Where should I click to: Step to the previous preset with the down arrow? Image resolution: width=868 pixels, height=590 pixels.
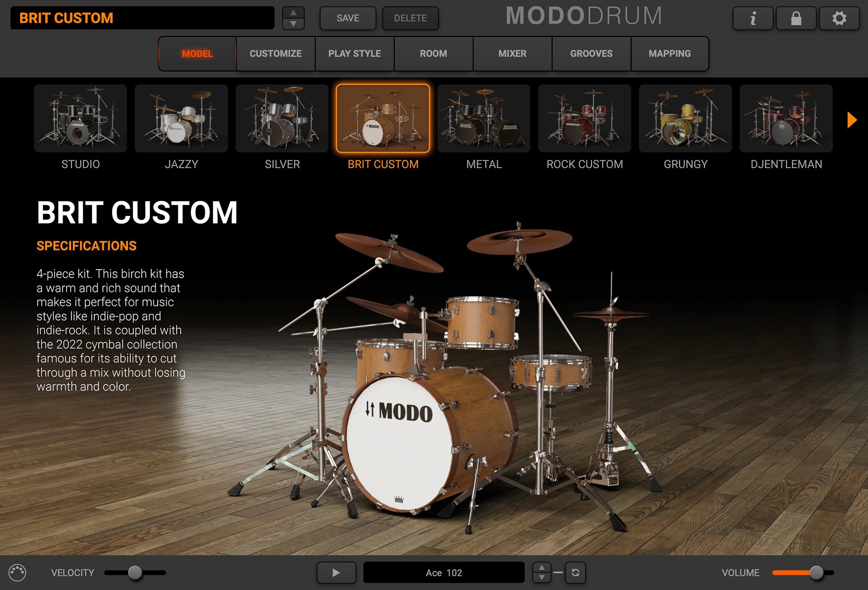294,24
